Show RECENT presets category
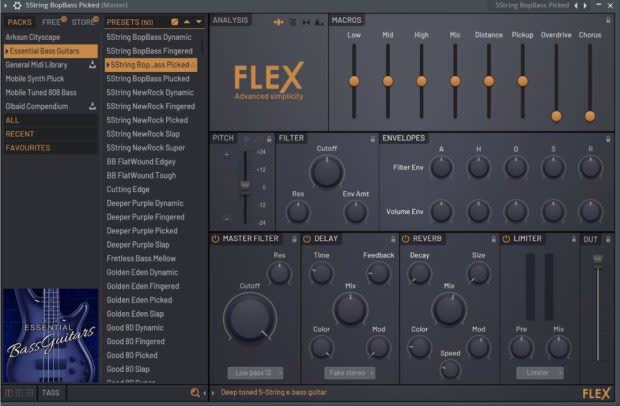This screenshot has height=406, width=620. pos(50,134)
